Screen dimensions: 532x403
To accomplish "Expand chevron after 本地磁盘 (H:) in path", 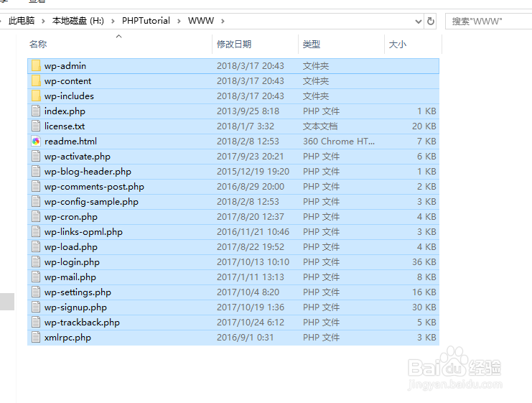I will coord(113,21).
